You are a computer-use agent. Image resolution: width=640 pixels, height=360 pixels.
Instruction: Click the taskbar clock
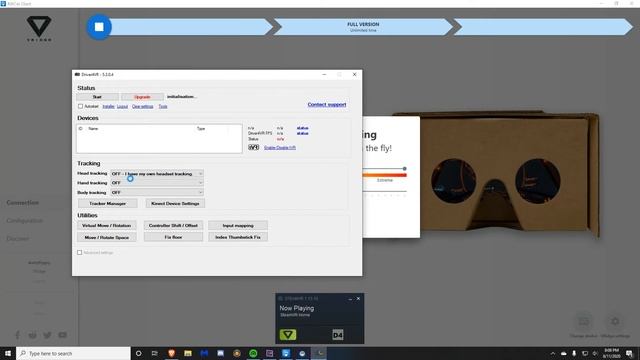(x=611, y=353)
